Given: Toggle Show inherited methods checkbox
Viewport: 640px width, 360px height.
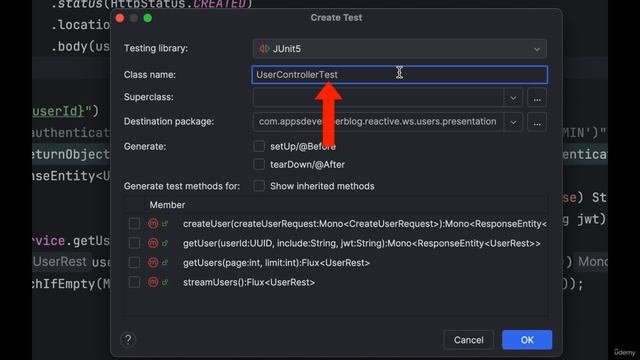Looking at the screenshot, I should (259, 186).
